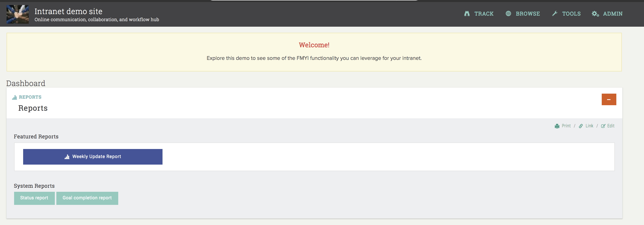Open the Goal completion report
The width and height of the screenshot is (644, 225).
point(87,198)
